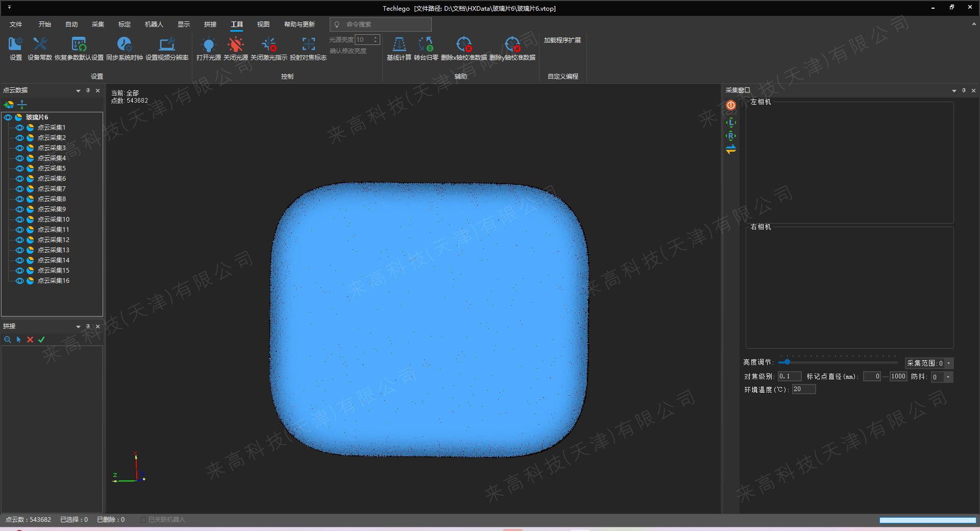Toggle visibility of 点云采集5
Screen dimensions: 980x531
20,168
